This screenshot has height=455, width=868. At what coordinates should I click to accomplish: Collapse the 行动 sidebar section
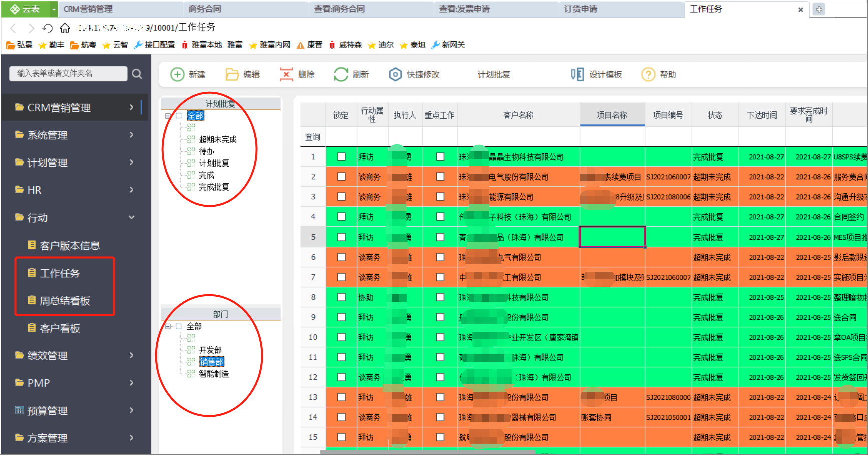click(131, 217)
